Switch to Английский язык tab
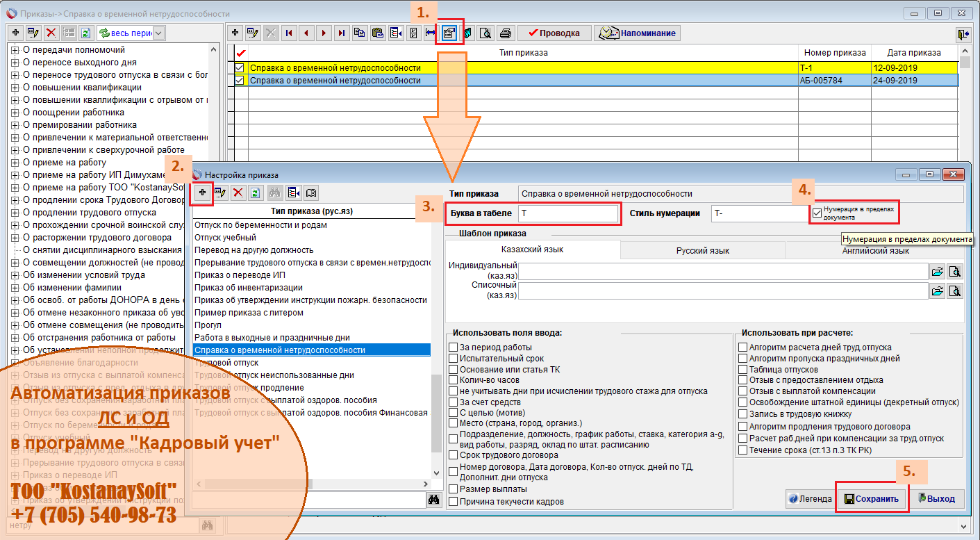 coord(874,250)
